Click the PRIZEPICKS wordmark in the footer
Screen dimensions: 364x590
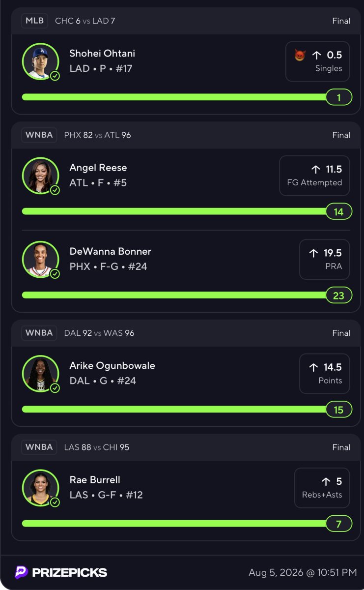click(x=69, y=572)
